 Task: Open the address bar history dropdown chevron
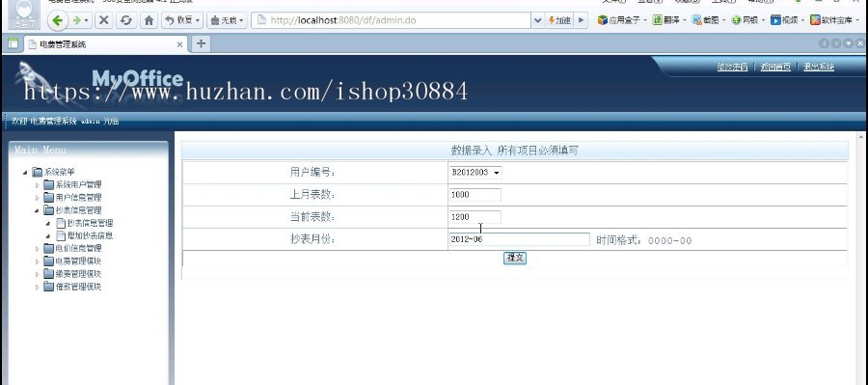pos(537,20)
